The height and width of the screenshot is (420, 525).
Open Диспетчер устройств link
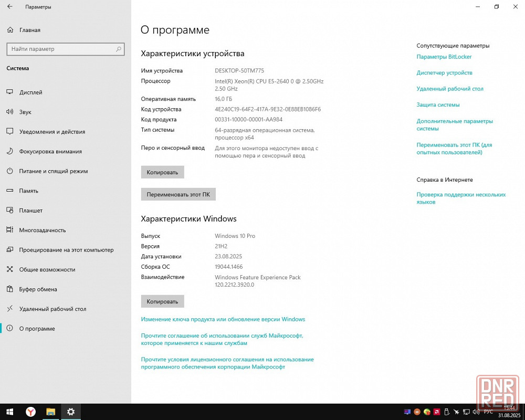pyautogui.click(x=444, y=72)
